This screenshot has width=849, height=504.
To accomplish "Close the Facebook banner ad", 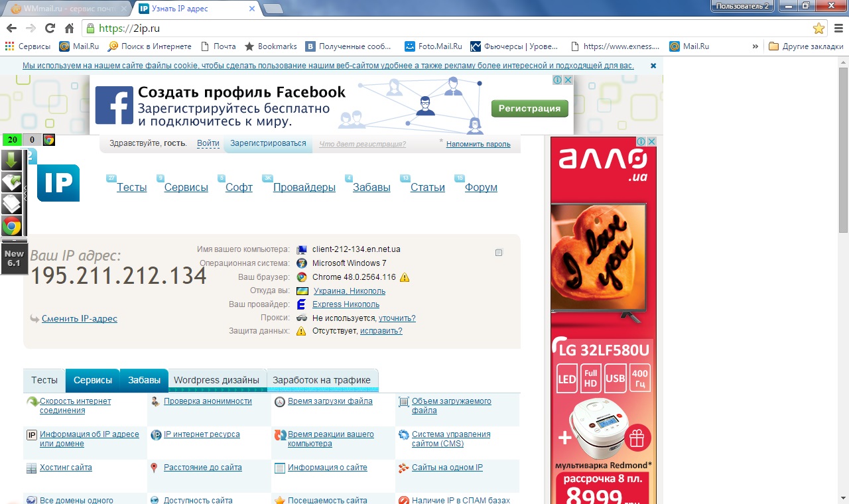I will tap(568, 80).
